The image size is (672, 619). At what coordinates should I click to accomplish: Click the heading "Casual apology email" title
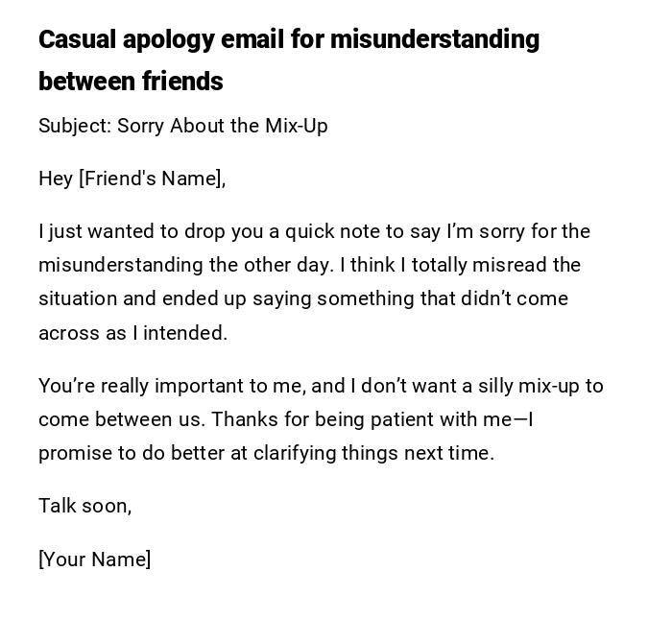(288, 39)
